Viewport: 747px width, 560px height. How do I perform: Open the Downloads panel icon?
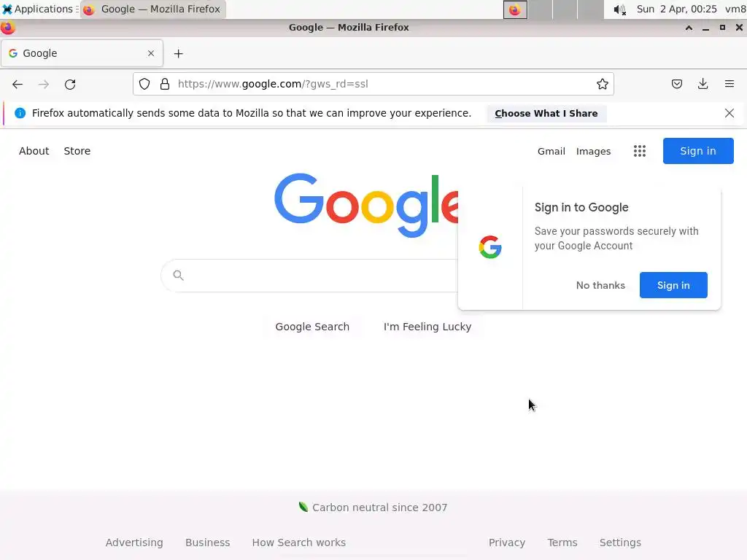click(x=703, y=84)
